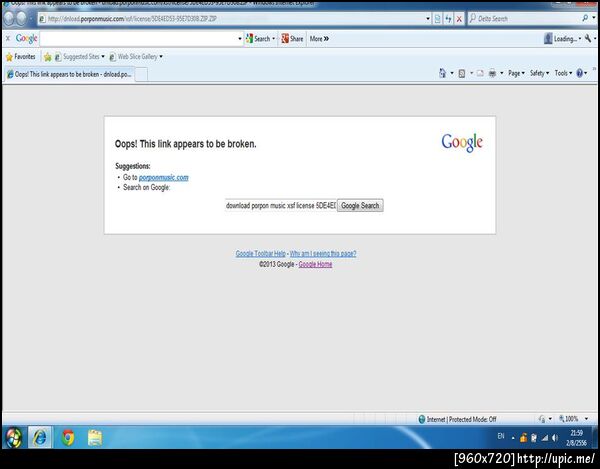Click the Google Search button
The height and width of the screenshot is (469, 600).
pos(360,205)
